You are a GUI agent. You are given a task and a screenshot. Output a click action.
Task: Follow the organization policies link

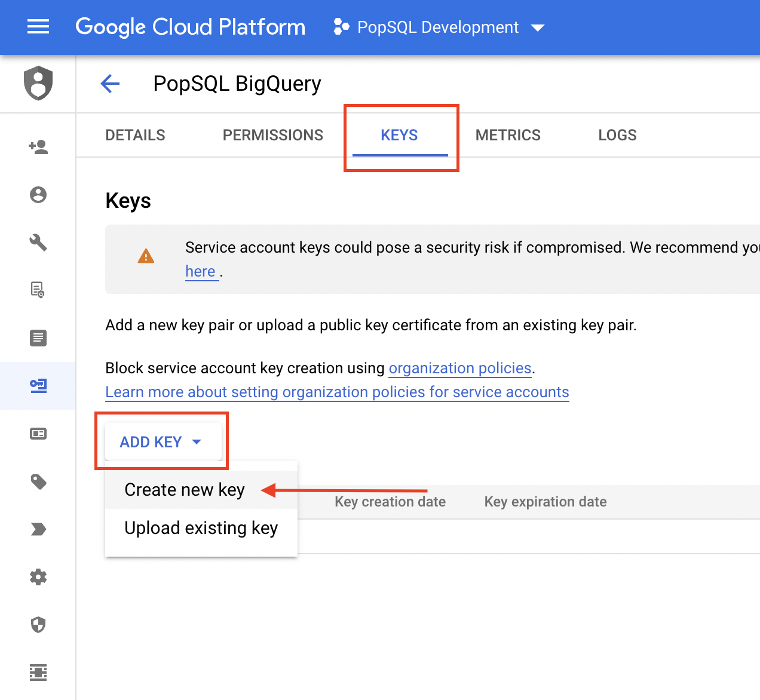[x=460, y=369]
